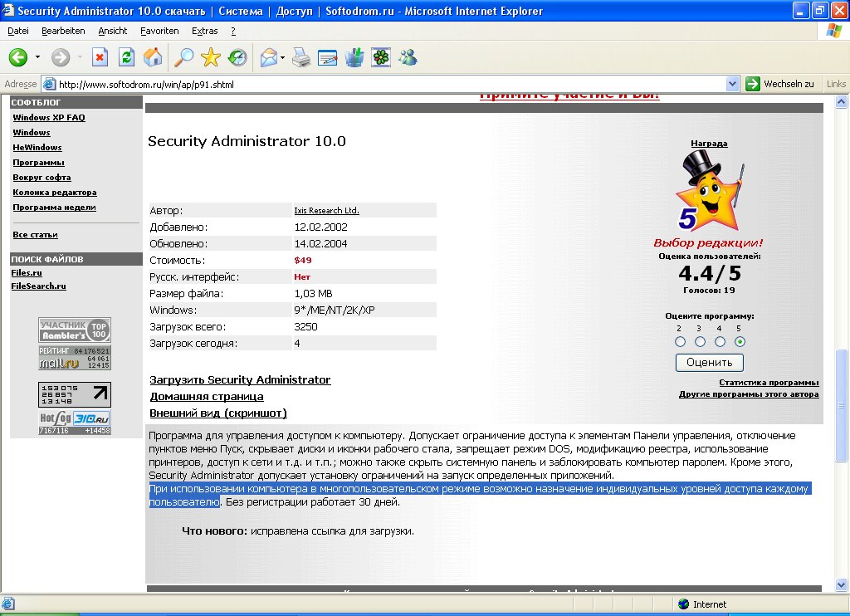
Task: Click the green Back arrow button
Action: click(x=18, y=57)
